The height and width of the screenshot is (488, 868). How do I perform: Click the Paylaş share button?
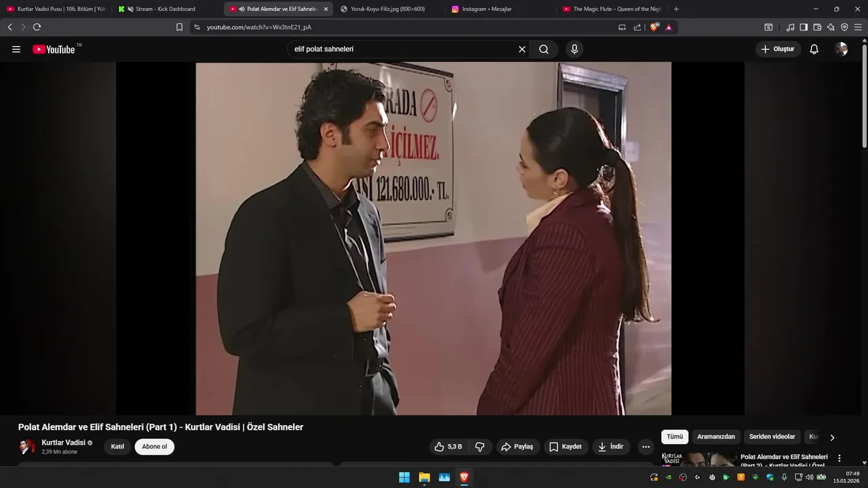point(517,447)
